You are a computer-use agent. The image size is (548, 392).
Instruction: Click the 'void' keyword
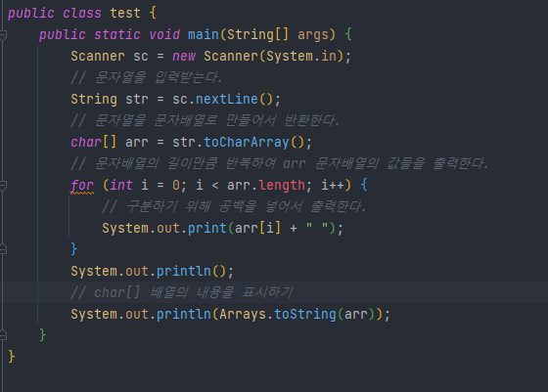pos(164,34)
